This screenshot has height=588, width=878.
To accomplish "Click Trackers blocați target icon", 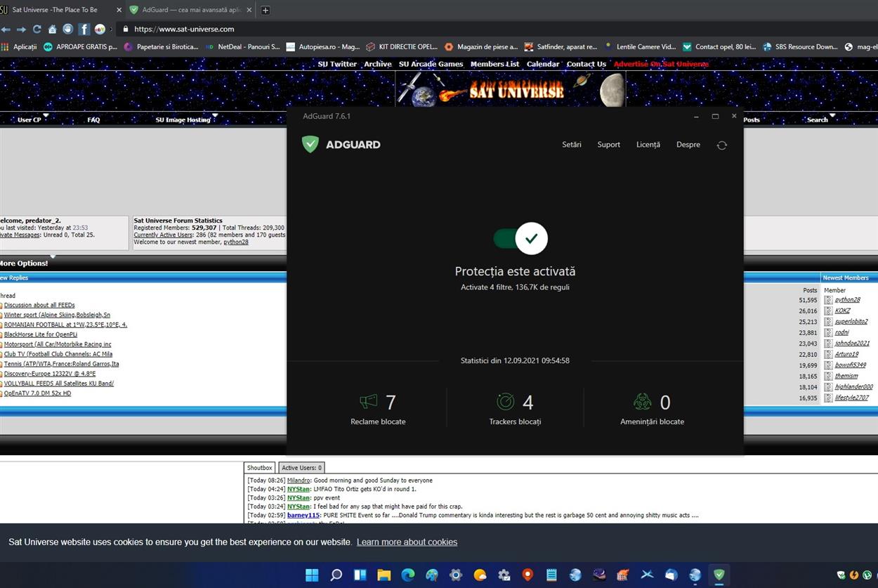I will click(x=506, y=402).
